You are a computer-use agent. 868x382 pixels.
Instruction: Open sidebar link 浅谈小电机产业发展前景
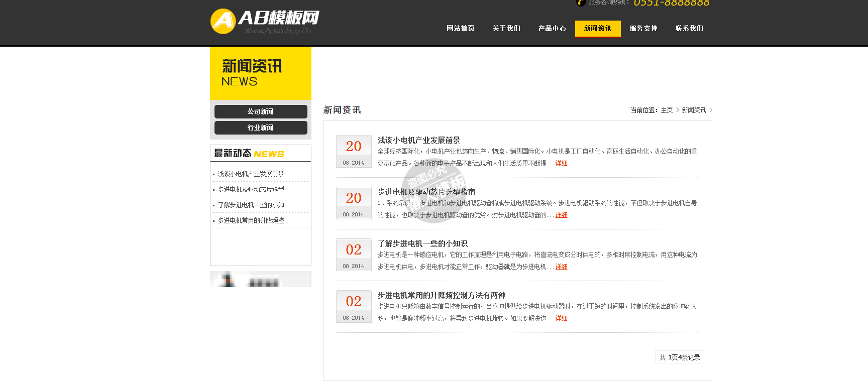[251, 174]
